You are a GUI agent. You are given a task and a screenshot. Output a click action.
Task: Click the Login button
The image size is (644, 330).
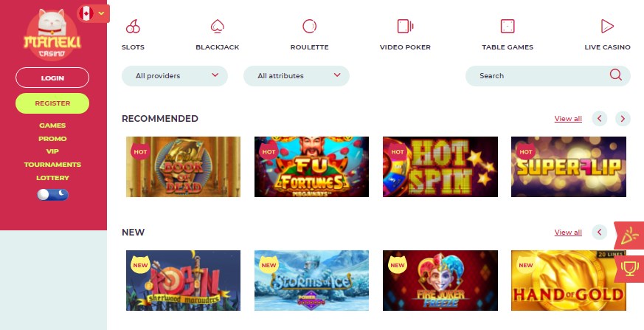(x=52, y=78)
